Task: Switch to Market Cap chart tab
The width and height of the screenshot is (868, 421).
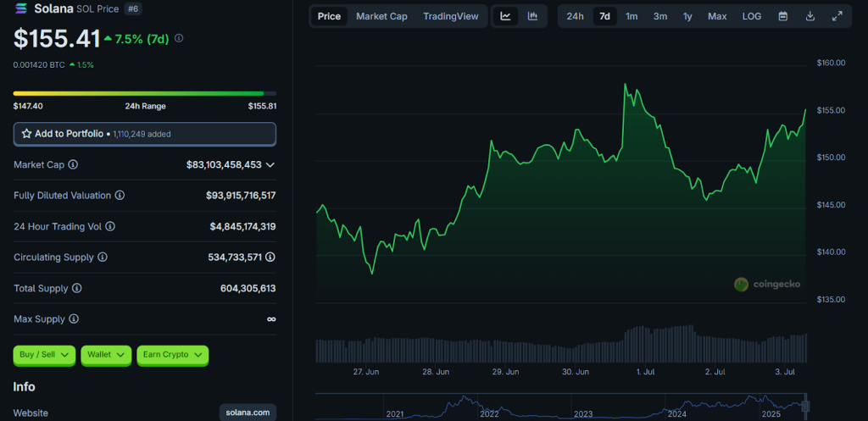Action: (x=382, y=16)
